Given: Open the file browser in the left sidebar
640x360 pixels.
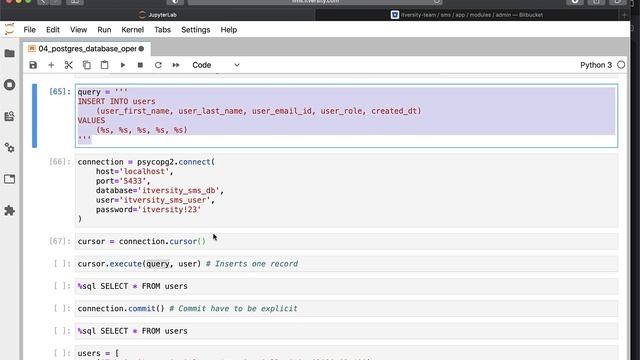Looking at the screenshot, I should coord(9,53).
